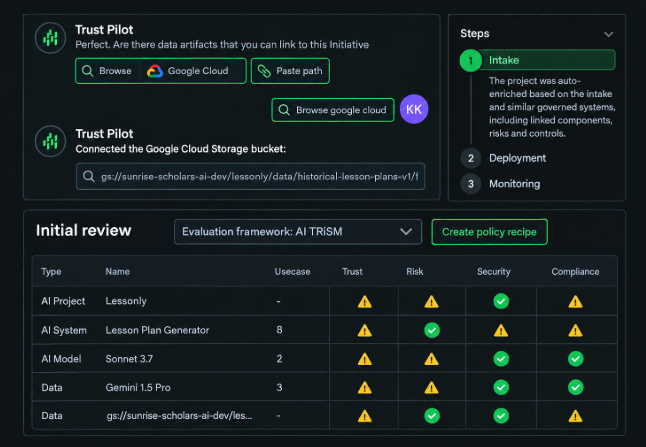
Task: Click the Google Cloud Storage bucket path field
Action: click(x=250, y=176)
